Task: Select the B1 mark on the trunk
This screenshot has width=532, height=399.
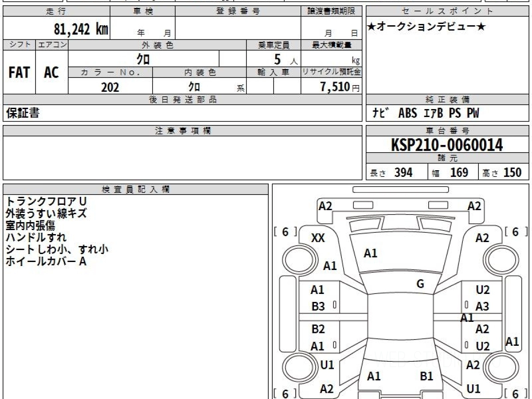Action: point(426,376)
